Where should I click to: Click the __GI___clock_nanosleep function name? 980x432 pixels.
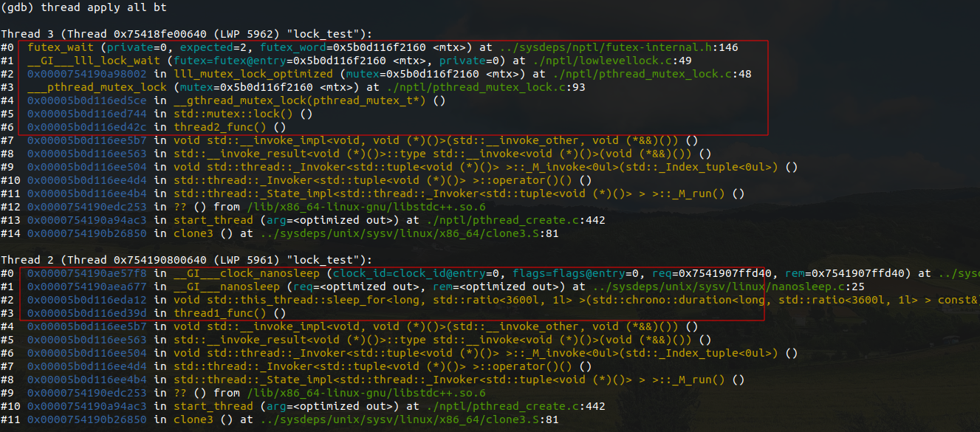(247, 273)
